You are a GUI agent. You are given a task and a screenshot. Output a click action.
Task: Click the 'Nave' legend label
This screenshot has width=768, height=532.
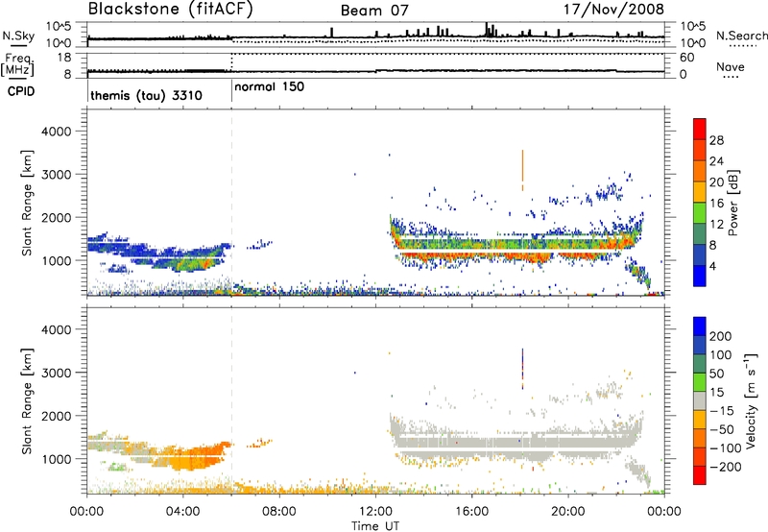point(731,67)
